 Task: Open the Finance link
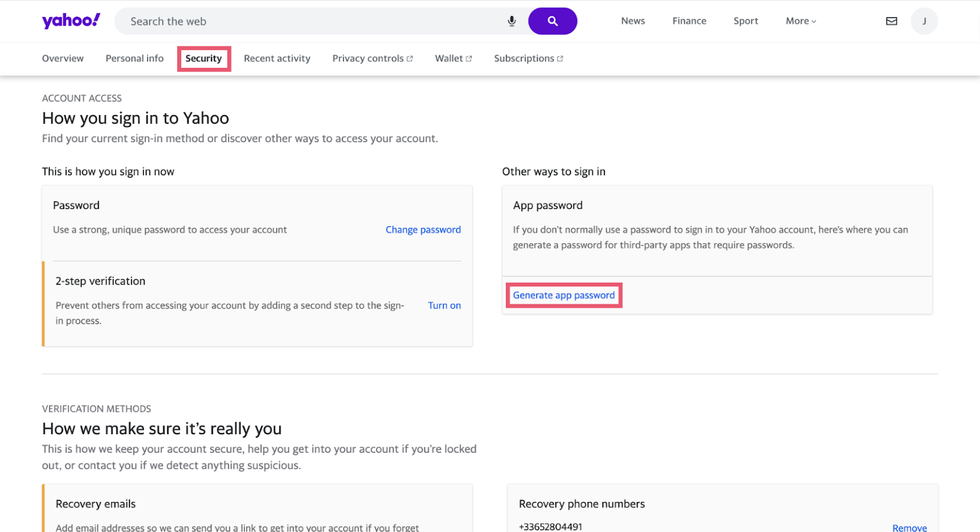point(689,21)
